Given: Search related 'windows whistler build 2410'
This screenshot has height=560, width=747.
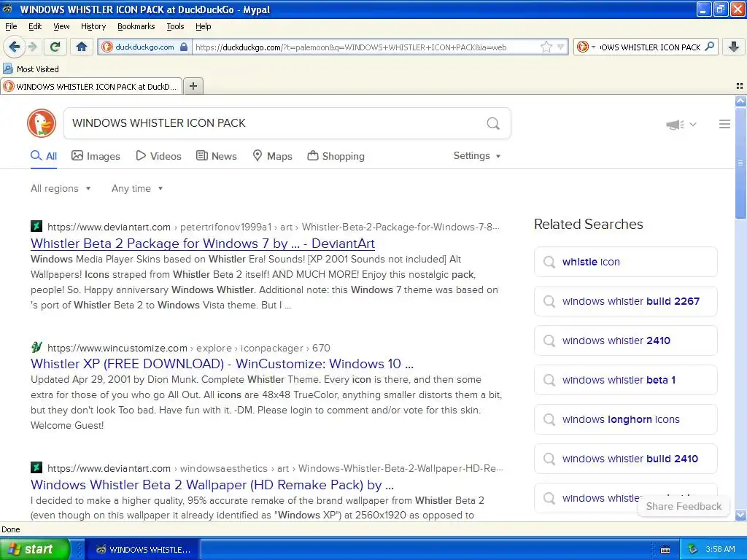Looking at the screenshot, I should [x=625, y=459].
